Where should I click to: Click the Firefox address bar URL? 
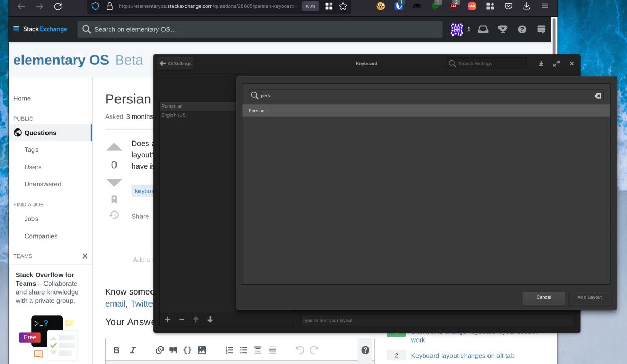click(208, 6)
